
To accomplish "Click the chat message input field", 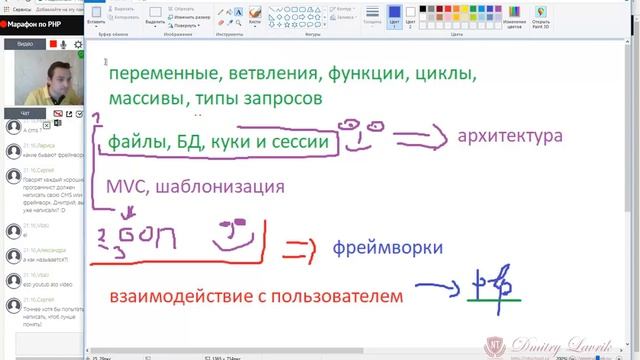I will point(49,343).
